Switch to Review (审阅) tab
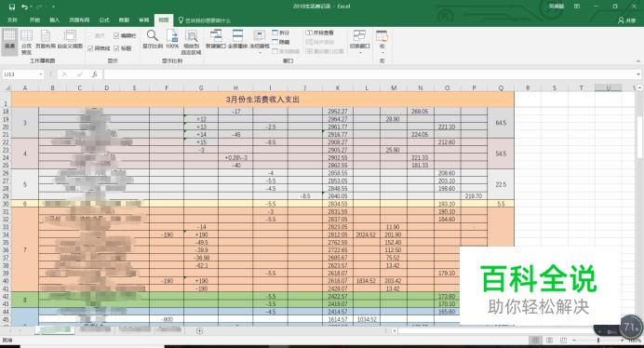644x348 pixels. pos(143,20)
